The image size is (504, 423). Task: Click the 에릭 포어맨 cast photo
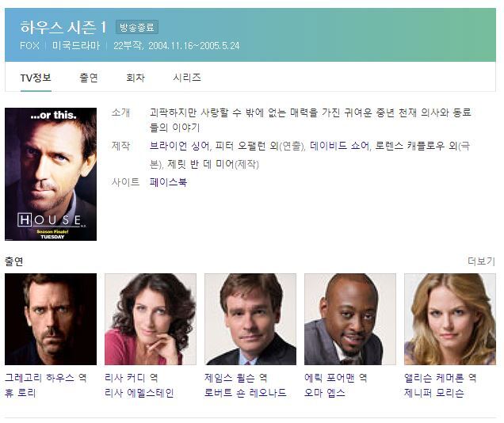click(x=350, y=319)
